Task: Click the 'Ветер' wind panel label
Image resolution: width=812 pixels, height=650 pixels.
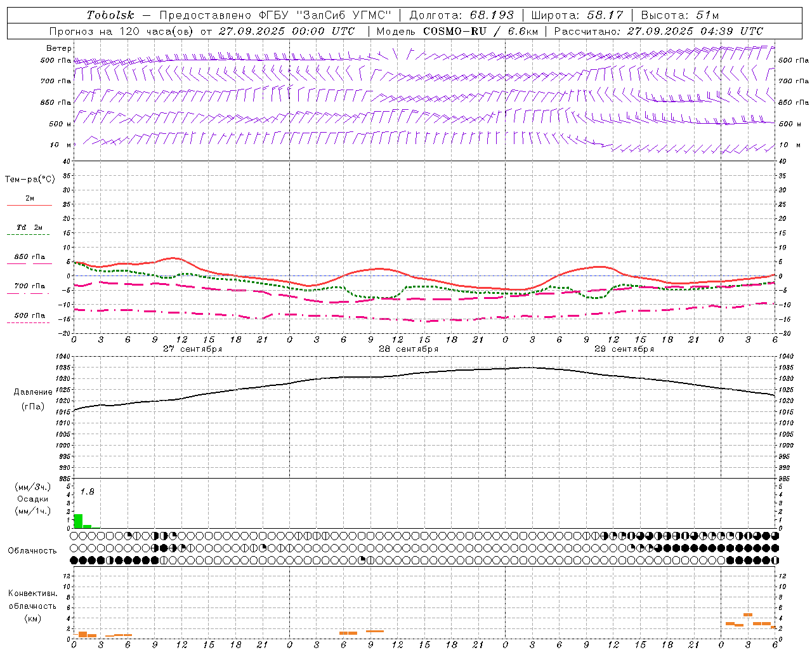Action: [59, 48]
